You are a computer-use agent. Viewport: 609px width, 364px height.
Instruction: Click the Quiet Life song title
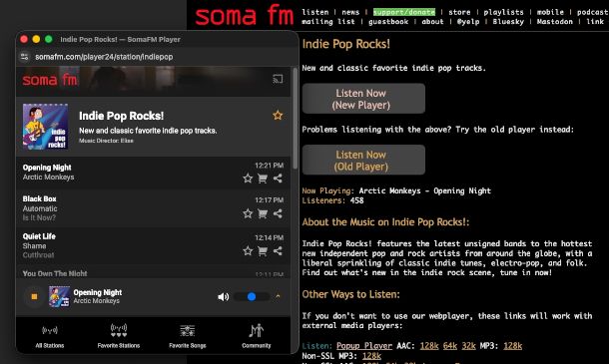tap(39, 236)
